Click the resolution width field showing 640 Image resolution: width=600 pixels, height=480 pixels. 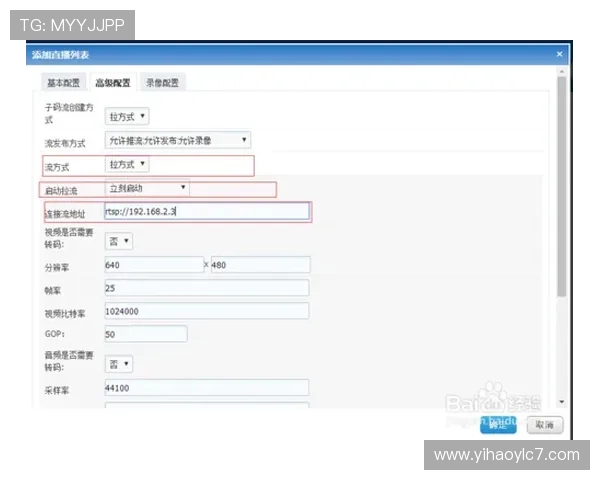153,265
